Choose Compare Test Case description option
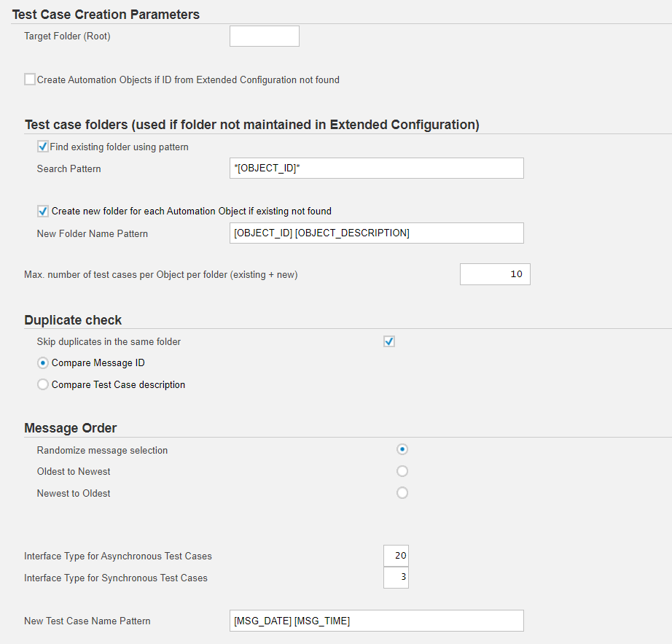 [x=43, y=384]
